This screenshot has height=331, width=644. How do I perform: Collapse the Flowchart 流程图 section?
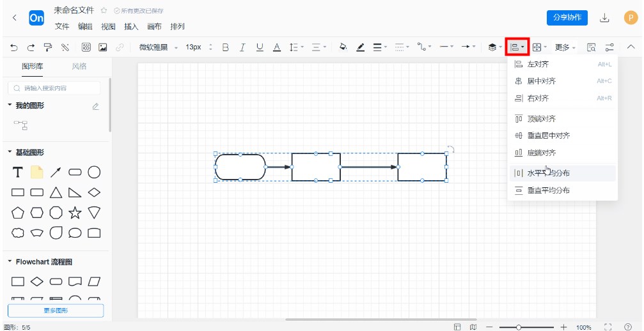10,262
